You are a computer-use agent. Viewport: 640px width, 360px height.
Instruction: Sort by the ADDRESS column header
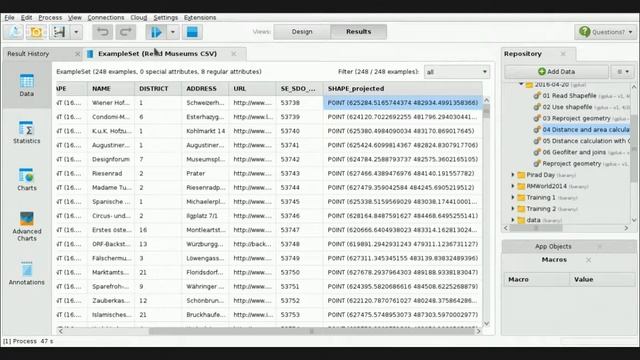pyautogui.click(x=205, y=89)
